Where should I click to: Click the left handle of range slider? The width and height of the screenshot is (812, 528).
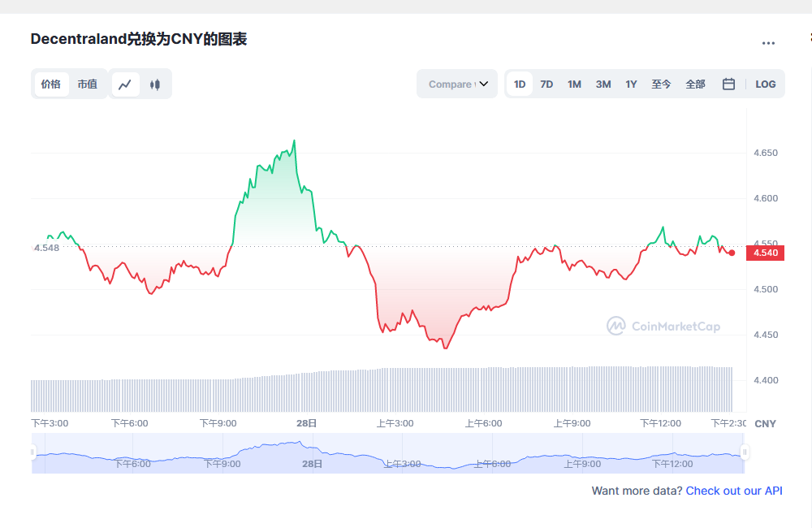[32, 452]
